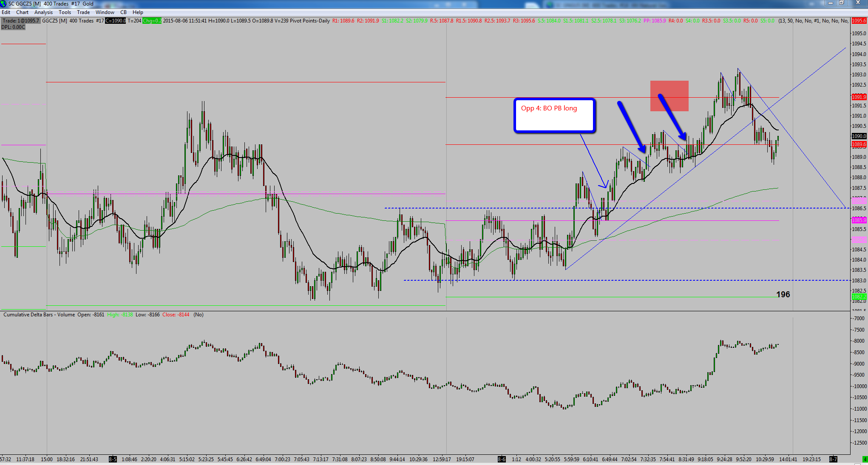868x465 pixels.
Task: Open the Analysis menu
Action: click(x=43, y=12)
